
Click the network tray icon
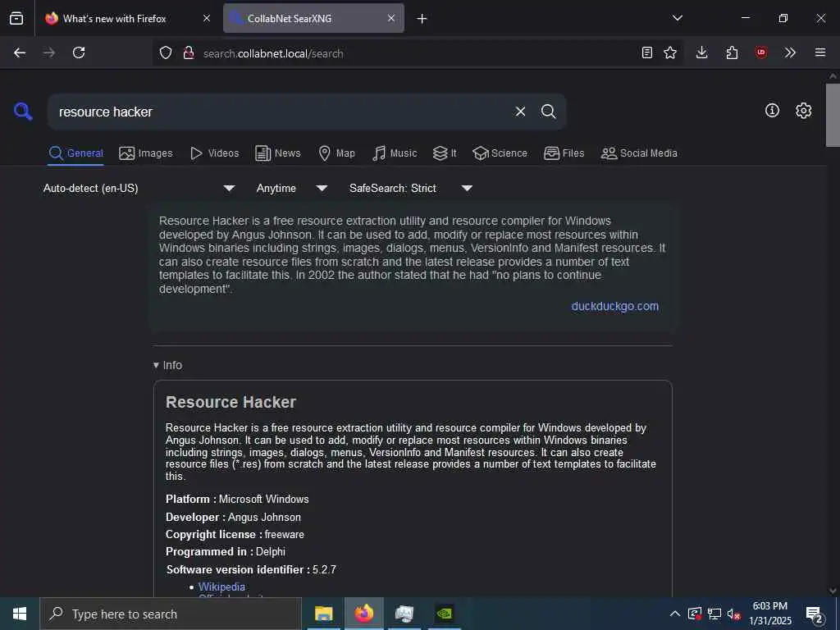(x=714, y=614)
